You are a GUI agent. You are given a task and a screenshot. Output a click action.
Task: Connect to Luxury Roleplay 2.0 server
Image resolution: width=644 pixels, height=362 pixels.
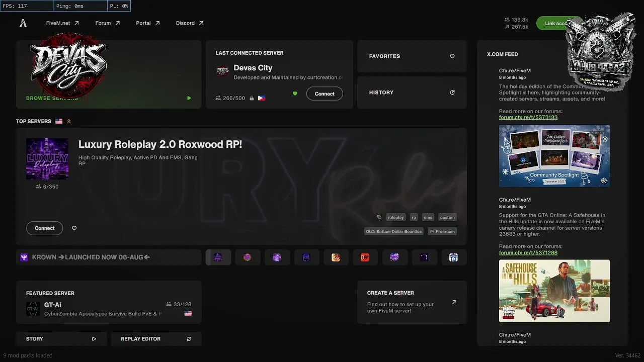pyautogui.click(x=45, y=228)
